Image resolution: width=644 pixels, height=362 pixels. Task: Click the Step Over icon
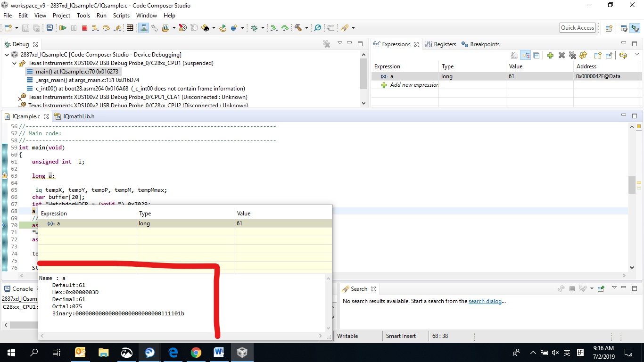click(x=106, y=28)
